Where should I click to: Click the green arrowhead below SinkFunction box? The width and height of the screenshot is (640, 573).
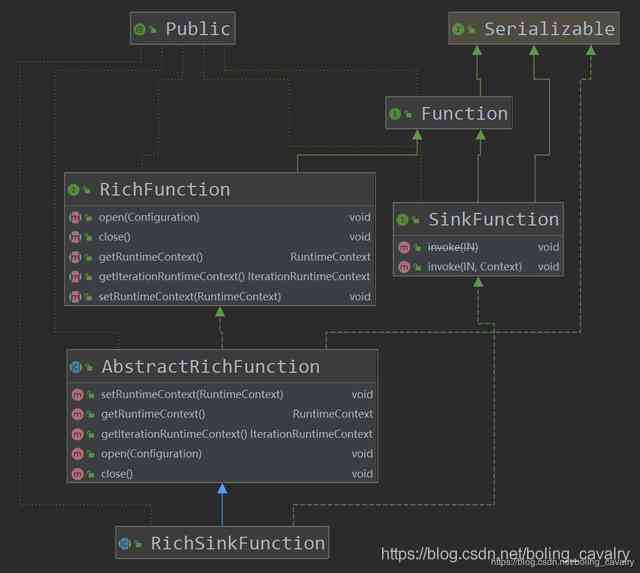tap(478, 282)
